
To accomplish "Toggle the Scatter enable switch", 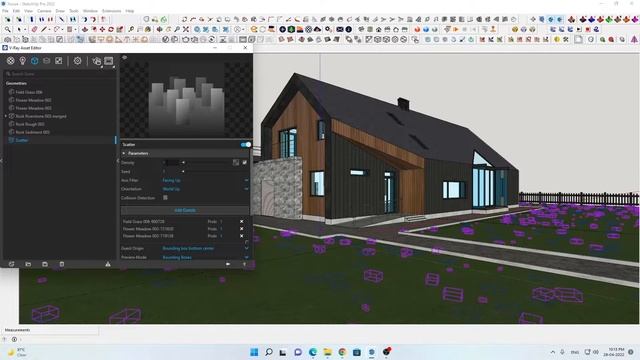I will (245, 144).
